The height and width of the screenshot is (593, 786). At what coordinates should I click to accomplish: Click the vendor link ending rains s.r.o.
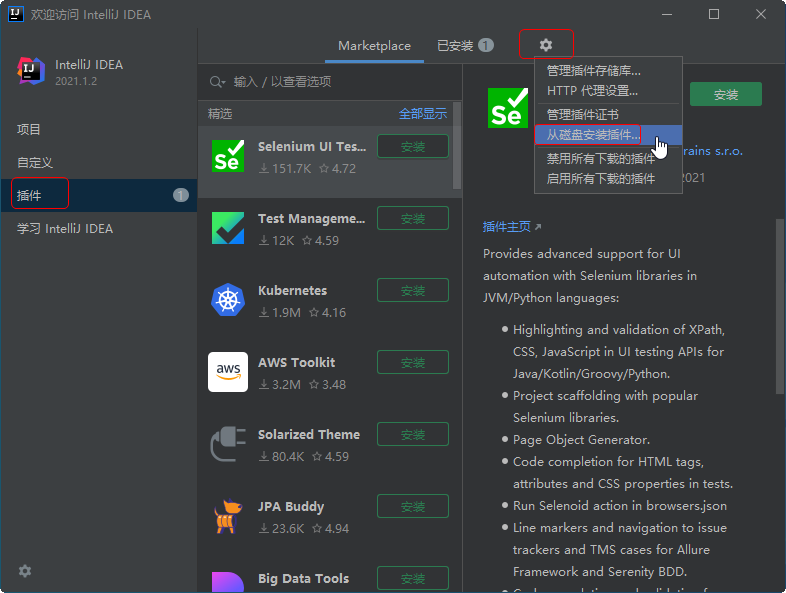pyautogui.click(x=712, y=151)
